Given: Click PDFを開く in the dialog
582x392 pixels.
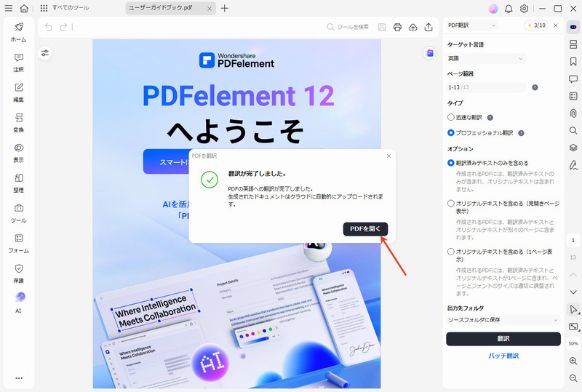Looking at the screenshot, I should point(365,229).
